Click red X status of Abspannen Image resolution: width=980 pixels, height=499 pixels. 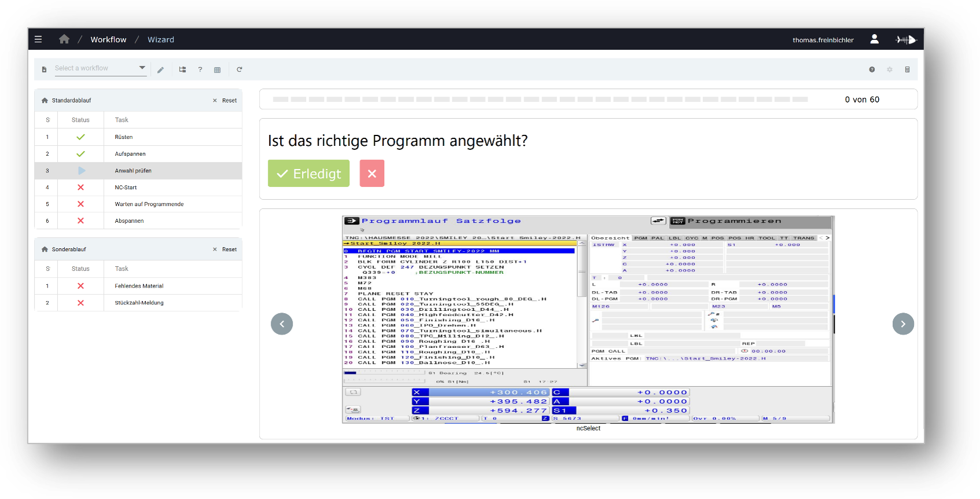coord(80,221)
